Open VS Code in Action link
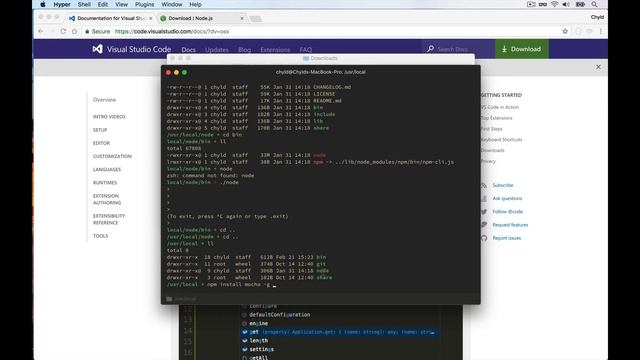This screenshot has height=360, width=640. [500, 107]
